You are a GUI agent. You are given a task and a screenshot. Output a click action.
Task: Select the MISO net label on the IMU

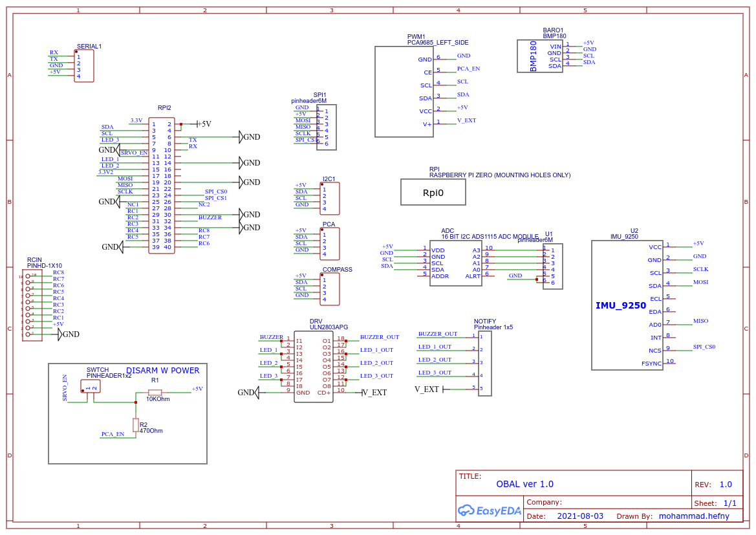[x=700, y=321]
